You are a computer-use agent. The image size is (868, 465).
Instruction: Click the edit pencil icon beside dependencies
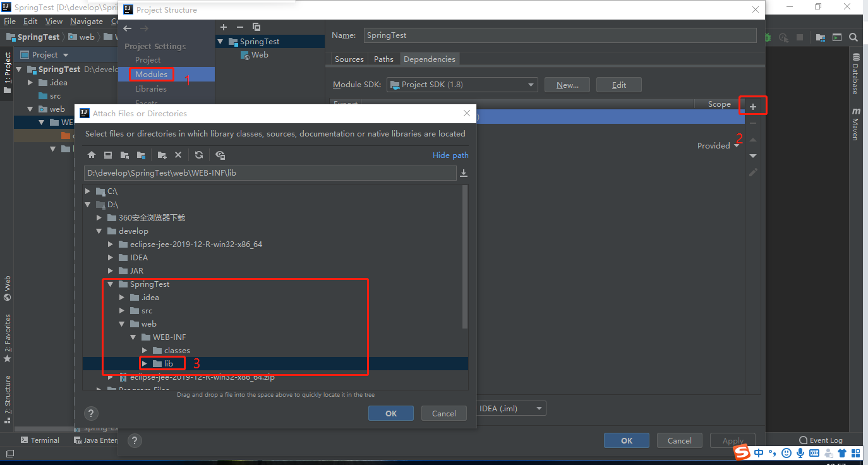point(753,172)
